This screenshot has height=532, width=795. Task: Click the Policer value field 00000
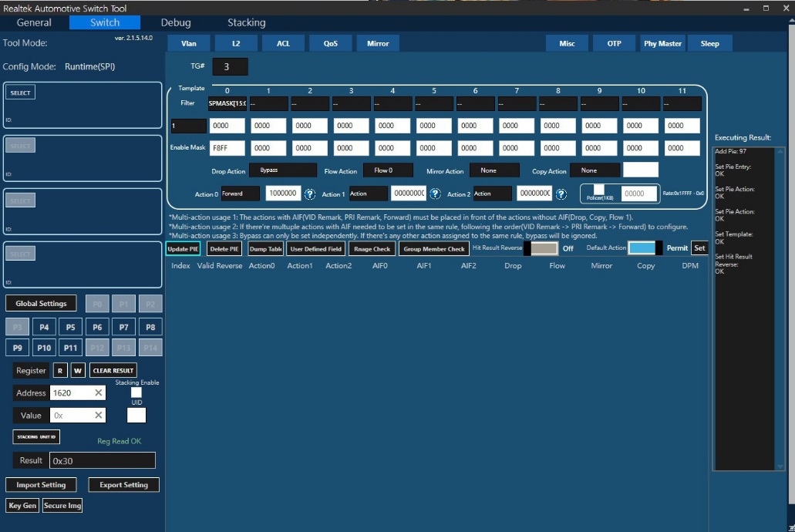[x=638, y=194]
